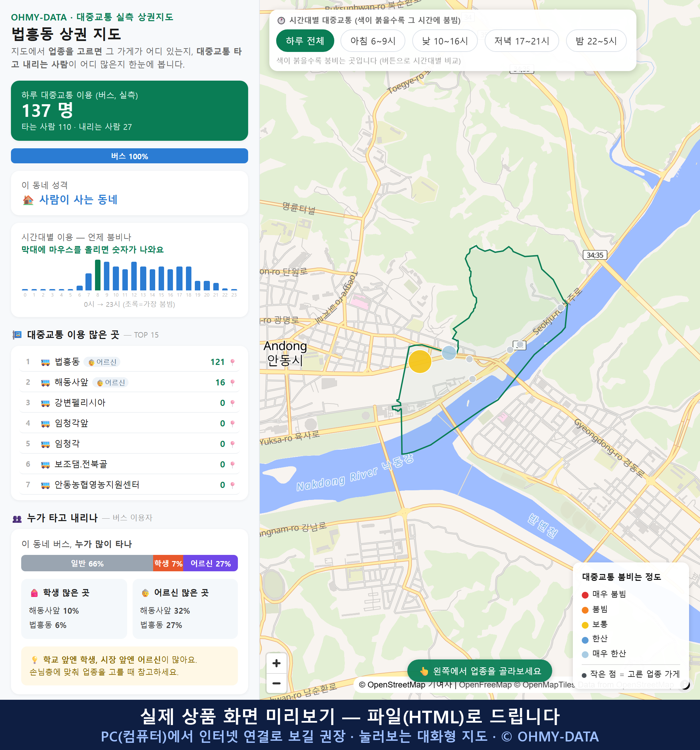The image size is (700, 750).
Task: Click the 121 count for 법흥동
Action: (217, 362)
